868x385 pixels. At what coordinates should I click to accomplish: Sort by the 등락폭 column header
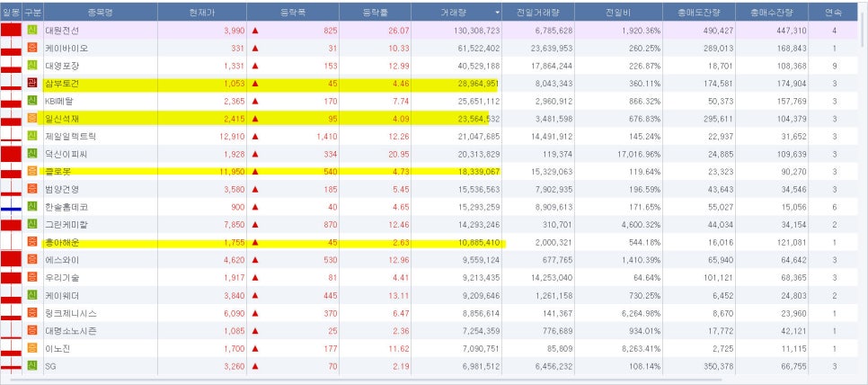point(293,12)
